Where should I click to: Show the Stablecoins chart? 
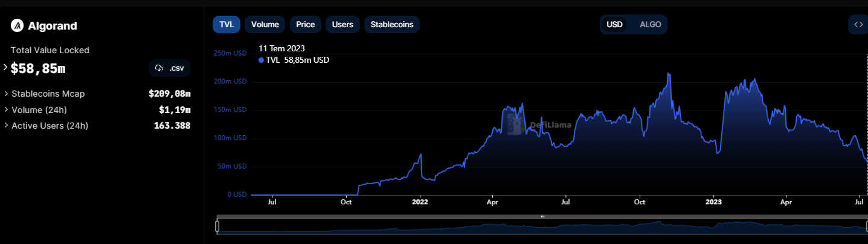coord(392,24)
